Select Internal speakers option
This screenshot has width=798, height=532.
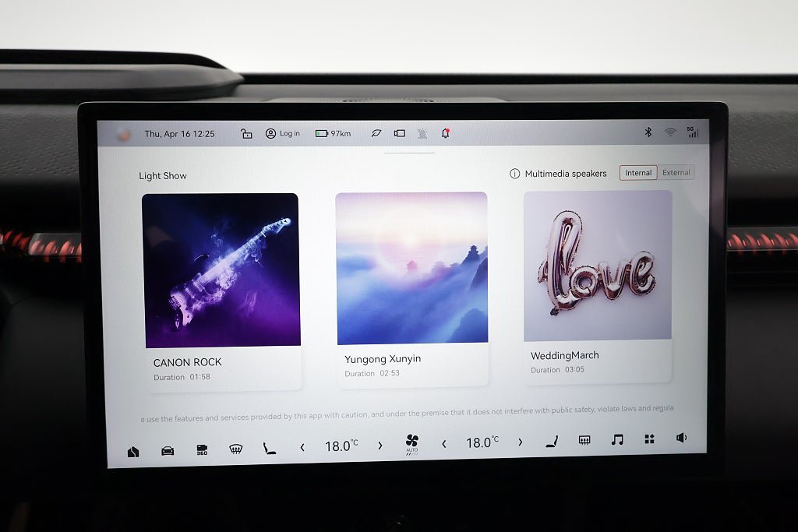pyautogui.click(x=638, y=173)
